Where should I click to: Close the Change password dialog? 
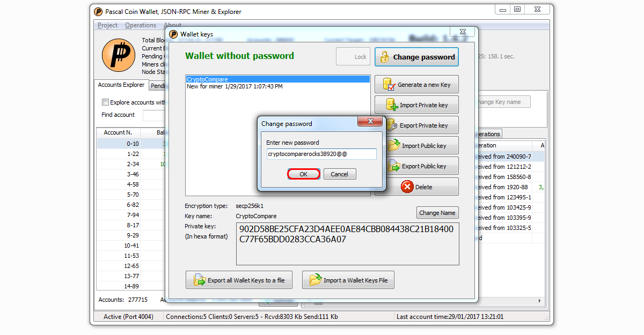370,123
